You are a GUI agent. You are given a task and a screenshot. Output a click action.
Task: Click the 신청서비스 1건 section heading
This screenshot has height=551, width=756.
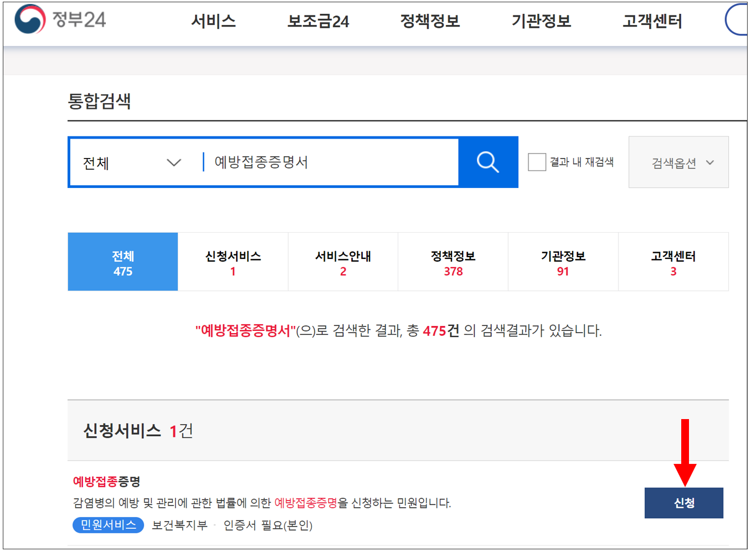[x=138, y=431]
